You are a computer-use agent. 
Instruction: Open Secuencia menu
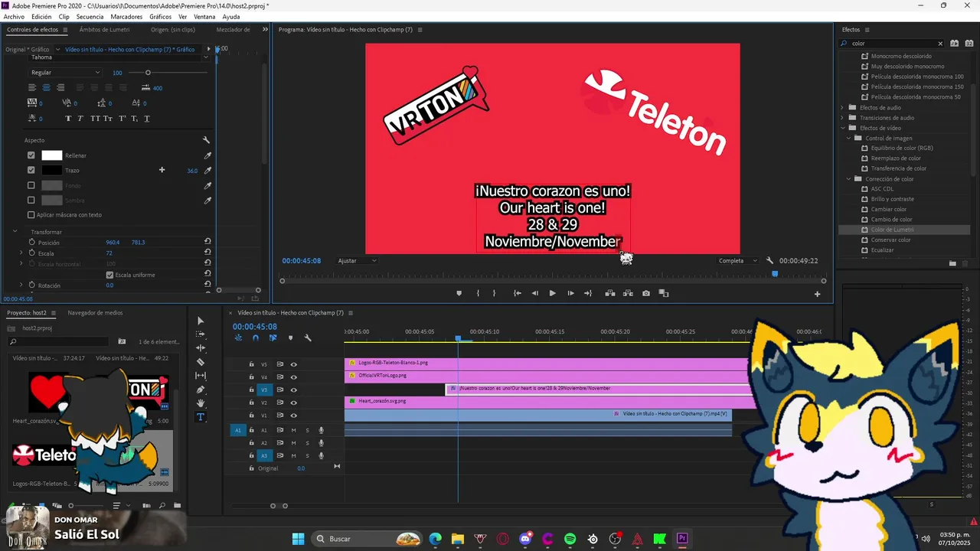90,16
